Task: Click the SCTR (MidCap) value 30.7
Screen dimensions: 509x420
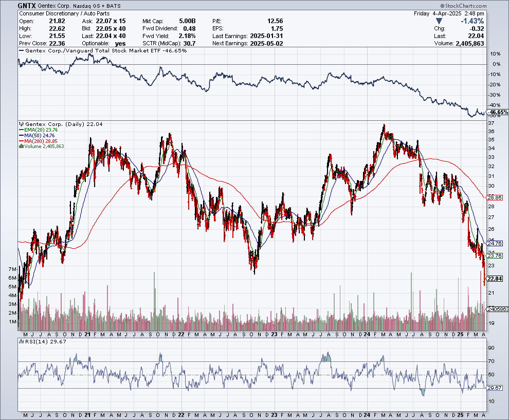Action: [190, 44]
